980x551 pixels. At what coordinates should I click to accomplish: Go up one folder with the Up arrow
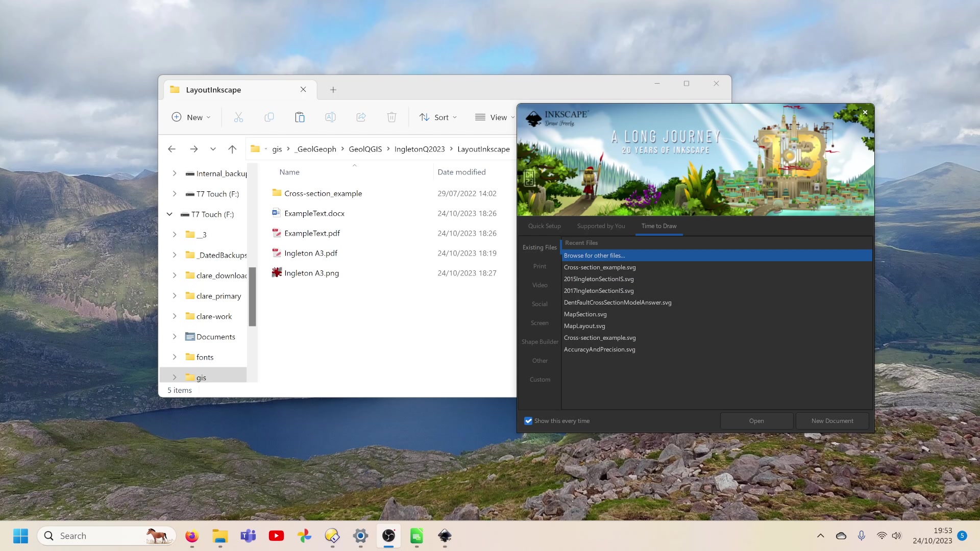pyautogui.click(x=232, y=149)
